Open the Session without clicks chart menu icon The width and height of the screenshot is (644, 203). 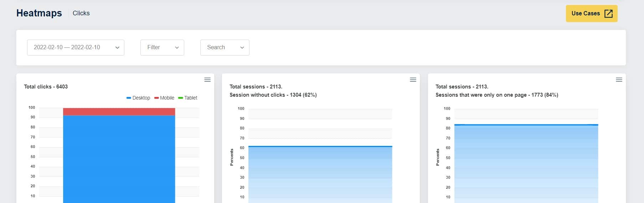coord(413,80)
